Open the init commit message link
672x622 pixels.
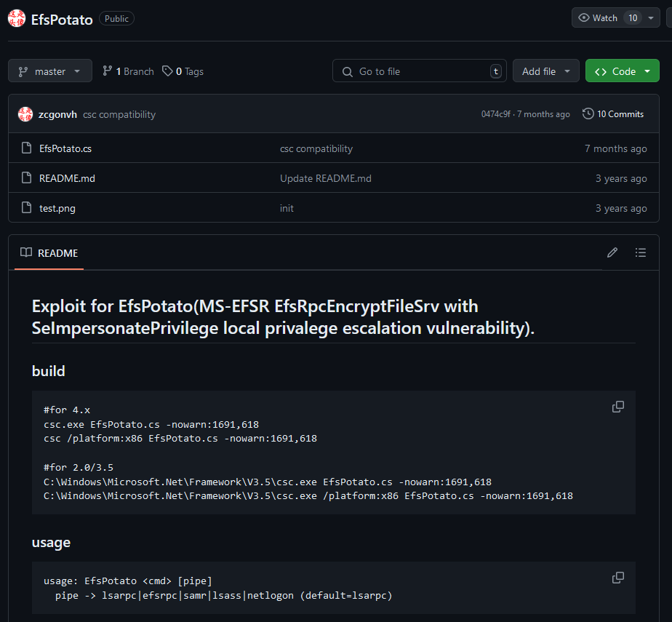pyautogui.click(x=287, y=208)
